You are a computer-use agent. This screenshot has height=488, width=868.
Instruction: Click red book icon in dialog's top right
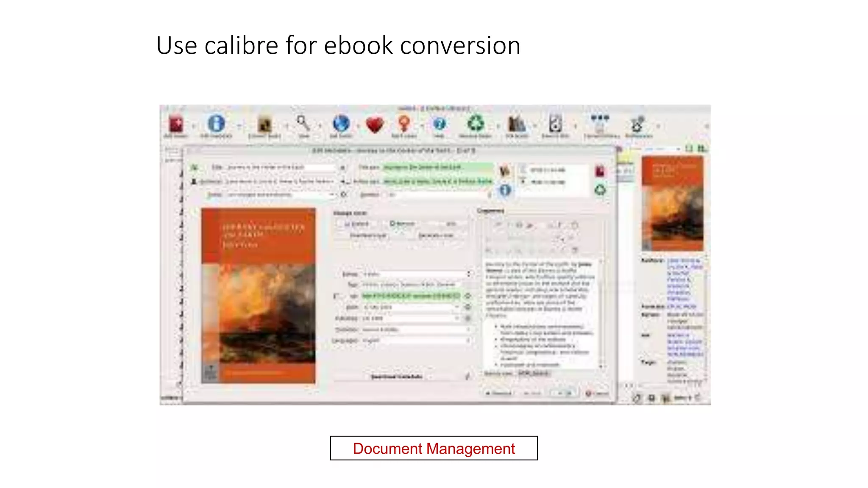[600, 171]
